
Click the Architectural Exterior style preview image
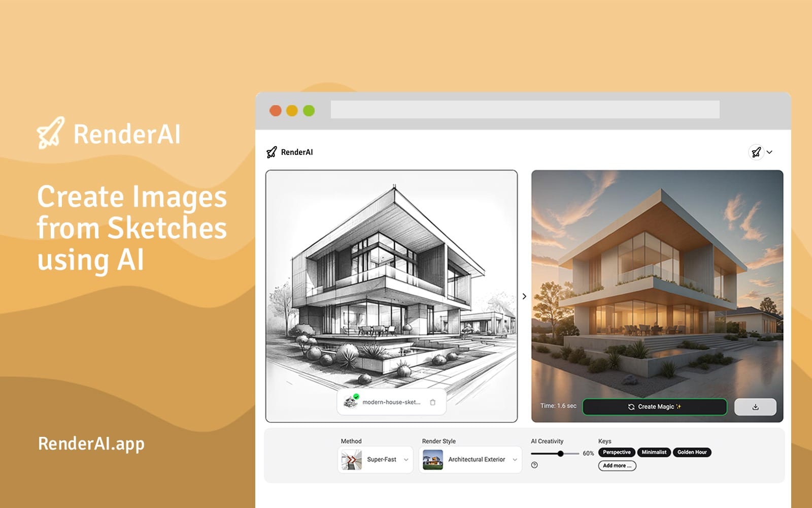coord(433,459)
